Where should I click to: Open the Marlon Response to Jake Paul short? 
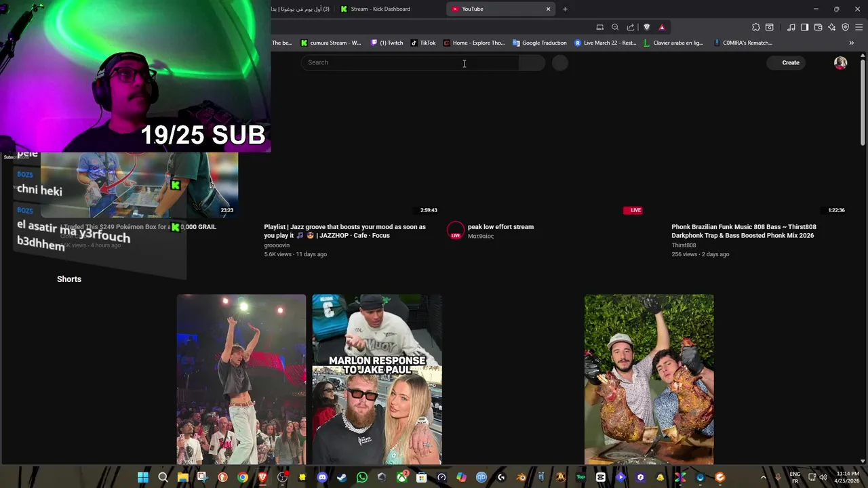tap(377, 380)
